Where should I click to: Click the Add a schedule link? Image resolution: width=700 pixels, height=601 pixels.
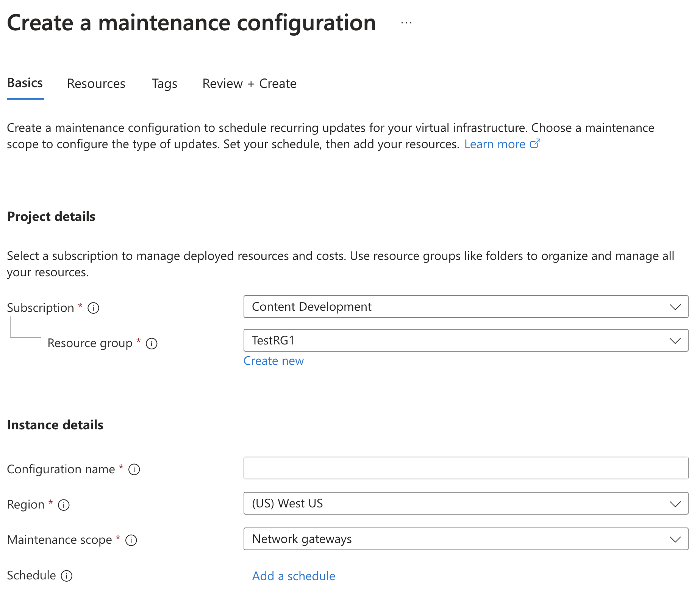pos(294,576)
